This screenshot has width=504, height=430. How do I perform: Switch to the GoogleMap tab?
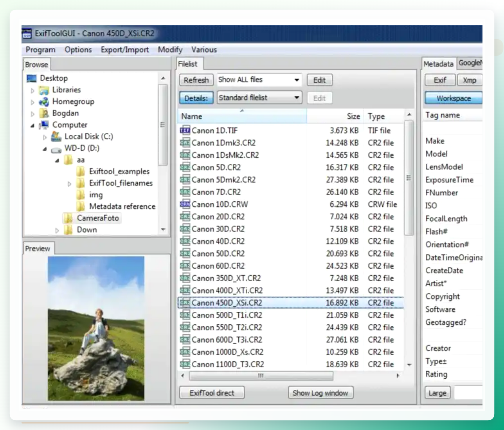[x=470, y=63]
